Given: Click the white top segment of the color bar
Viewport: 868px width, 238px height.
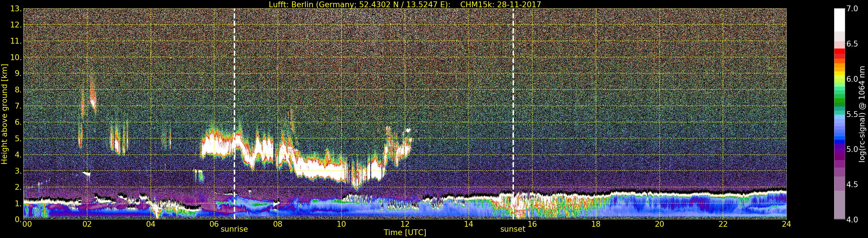Looking at the screenshot, I should click(x=839, y=20).
